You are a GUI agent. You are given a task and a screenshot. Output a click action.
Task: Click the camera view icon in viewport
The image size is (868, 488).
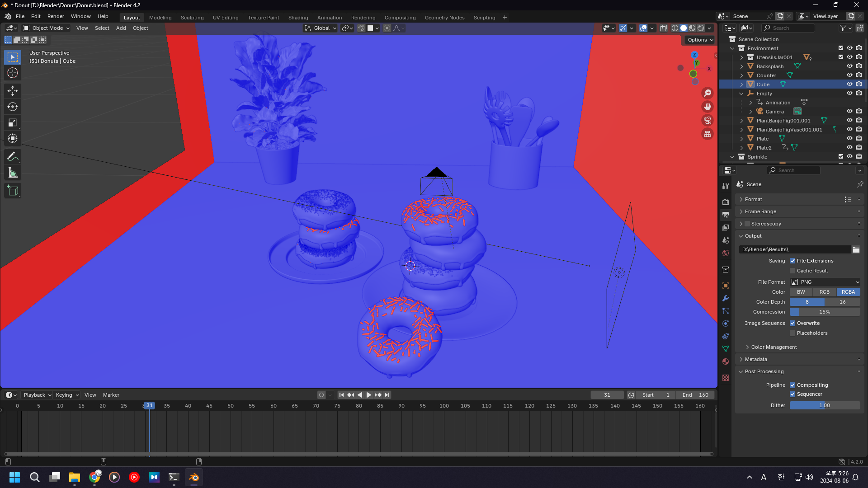click(x=707, y=121)
